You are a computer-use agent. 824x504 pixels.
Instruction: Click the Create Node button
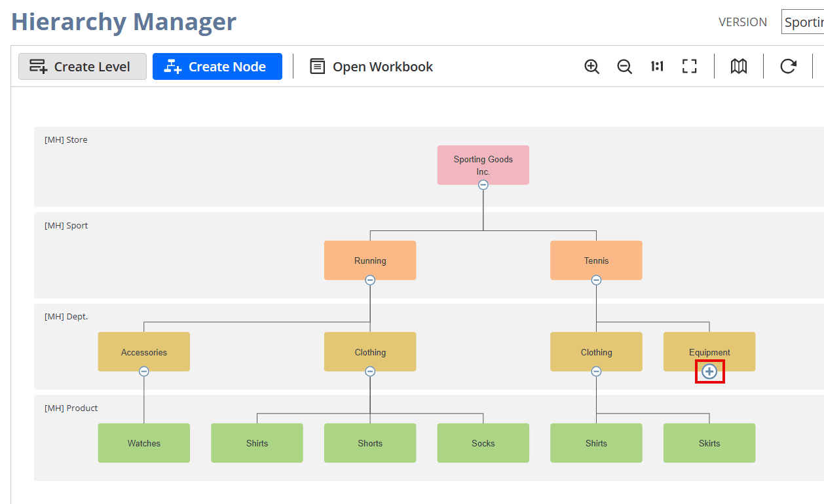(217, 67)
